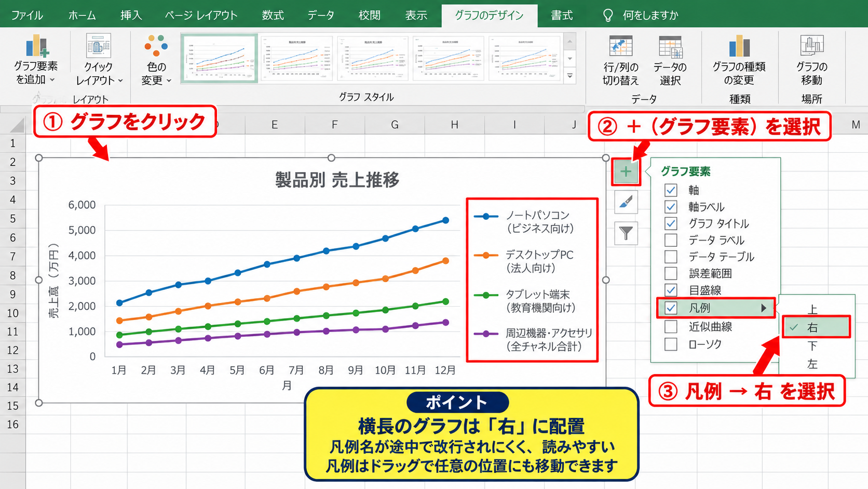
Task: Select legend position 上
Action: [812, 310]
